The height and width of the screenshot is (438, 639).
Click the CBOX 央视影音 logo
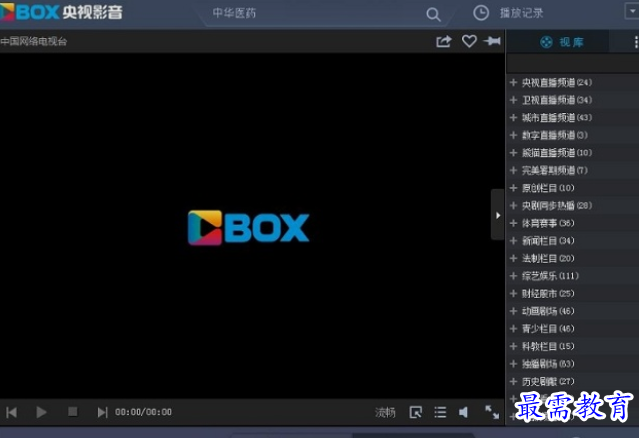(x=61, y=12)
